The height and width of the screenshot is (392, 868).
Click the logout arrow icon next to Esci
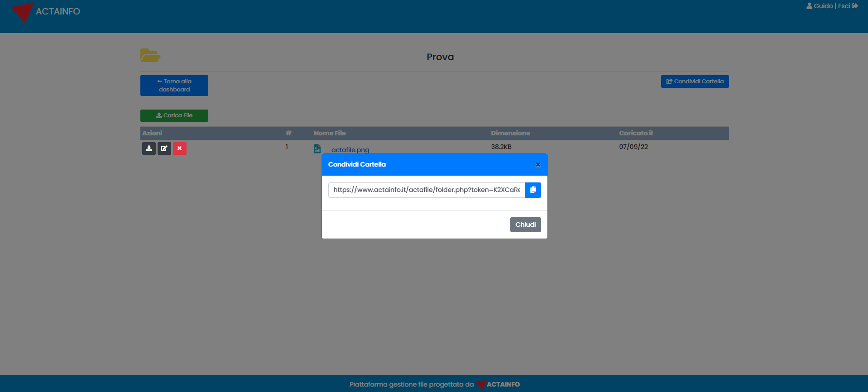tap(855, 6)
